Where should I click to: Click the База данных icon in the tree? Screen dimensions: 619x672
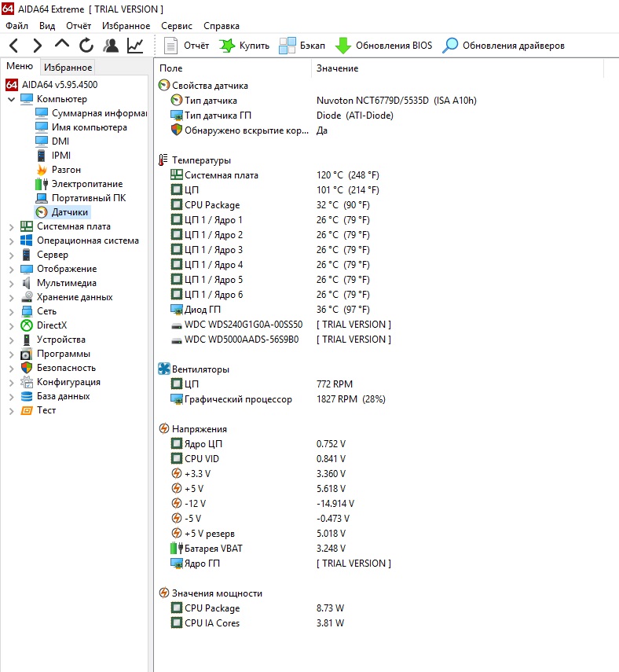[x=27, y=396]
